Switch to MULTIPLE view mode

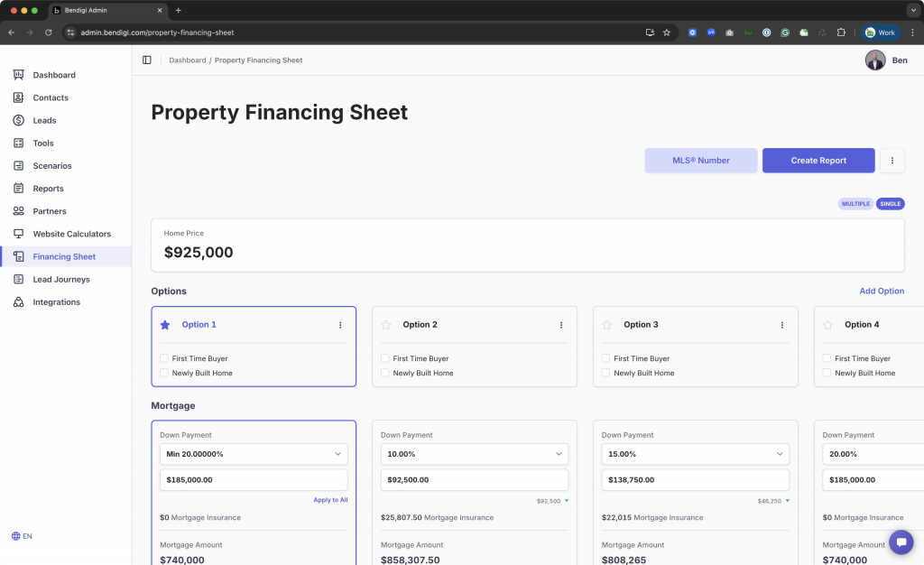pos(855,204)
